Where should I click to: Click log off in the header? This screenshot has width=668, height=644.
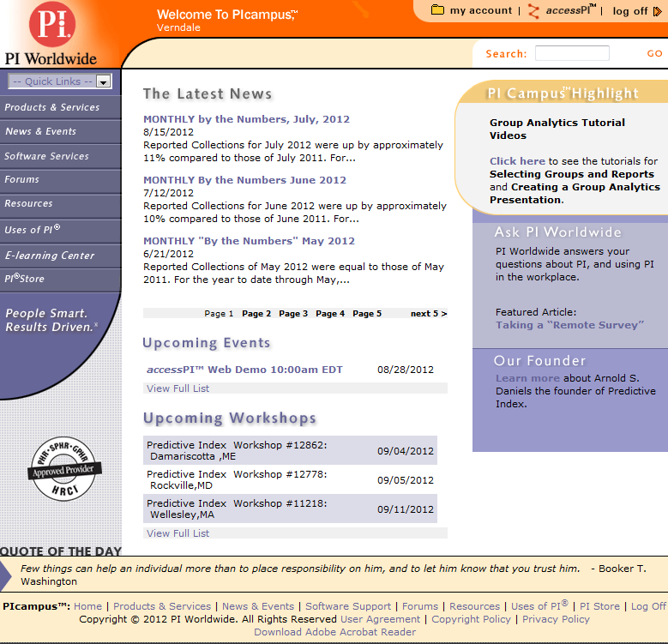pyautogui.click(x=630, y=11)
